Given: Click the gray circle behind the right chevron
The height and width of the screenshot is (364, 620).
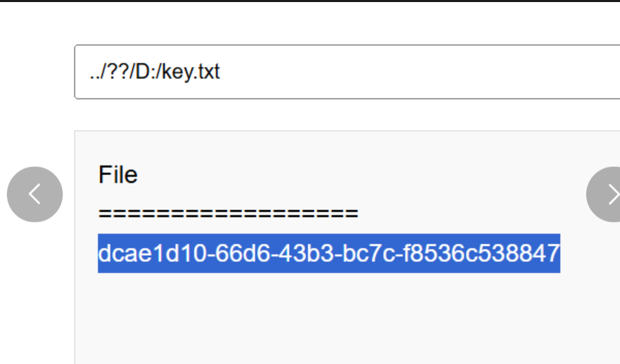Looking at the screenshot, I should [x=603, y=194].
